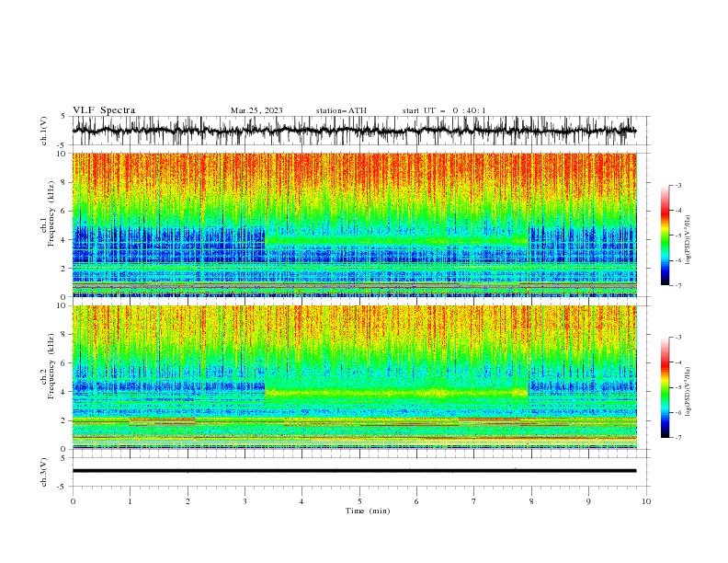Image resolution: width=728 pixels, height=563 pixels.
Task: Click time axis tick label "6"
Action: (416, 501)
